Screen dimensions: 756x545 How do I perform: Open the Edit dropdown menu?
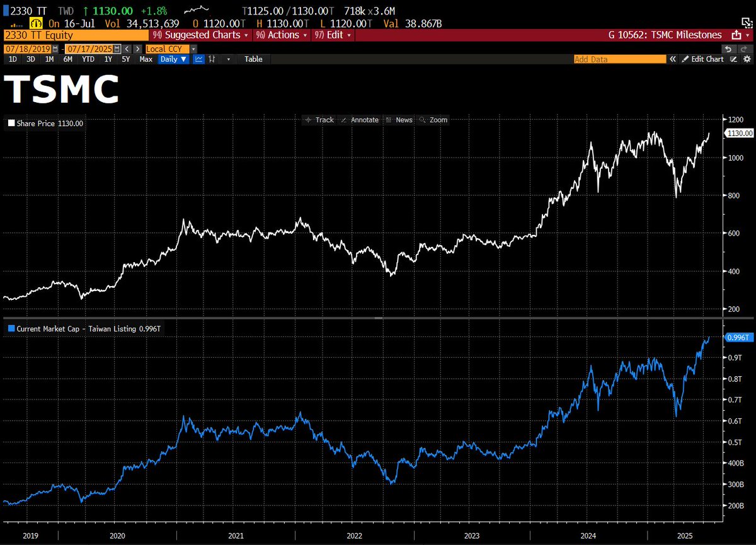pos(331,35)
